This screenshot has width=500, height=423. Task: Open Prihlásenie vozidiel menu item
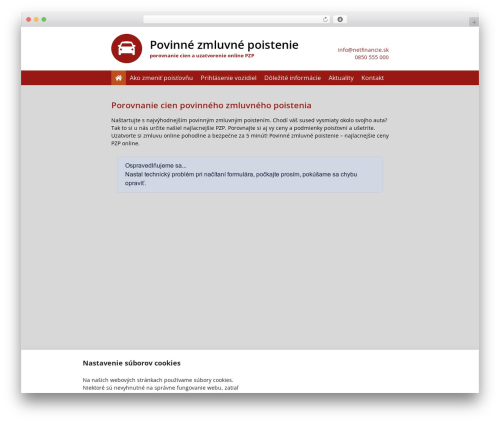(x=228, y=78)
